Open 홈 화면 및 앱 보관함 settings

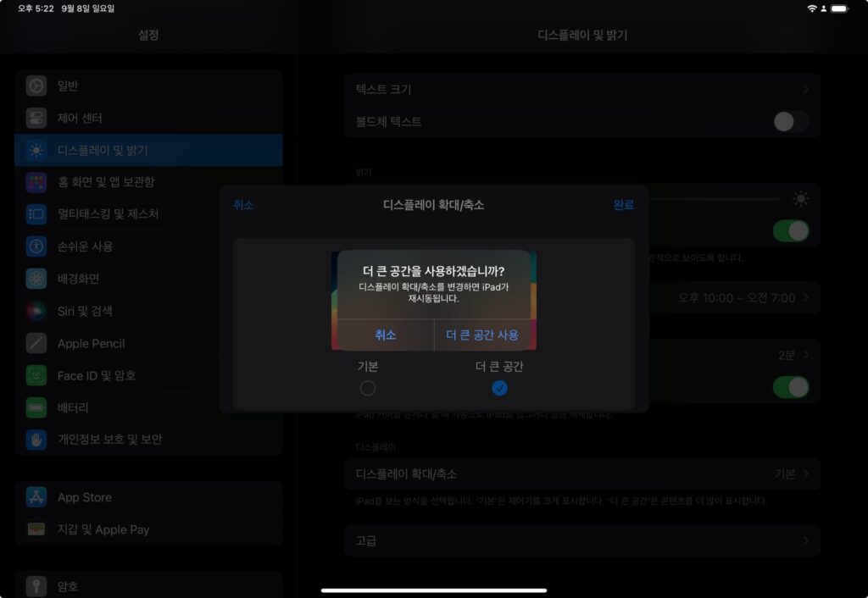(148, 182)
